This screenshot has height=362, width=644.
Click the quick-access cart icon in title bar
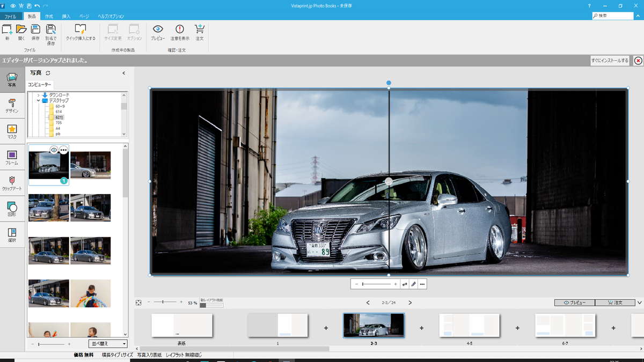pos(21,6)
